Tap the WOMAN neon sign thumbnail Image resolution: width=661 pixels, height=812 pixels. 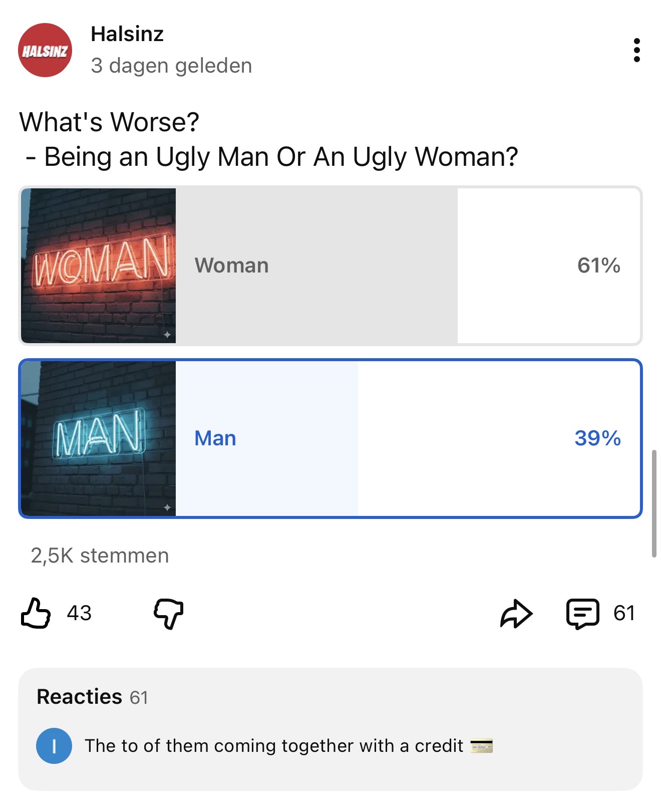click(x=99, y=265)
